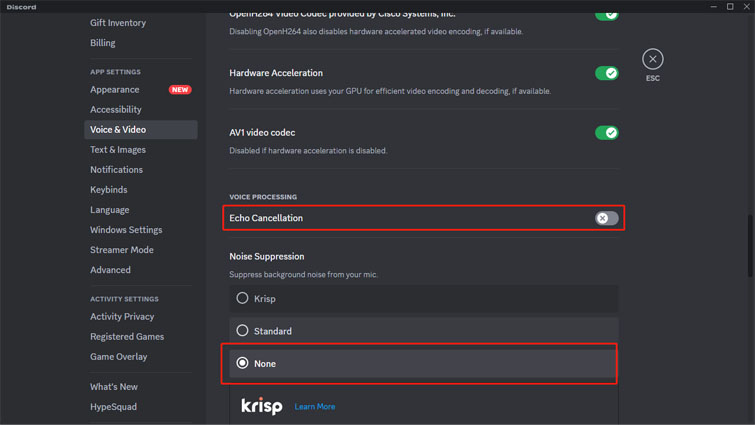Click the Discord title text
This screenshot has height=425, width=755.
click(21, 7)
